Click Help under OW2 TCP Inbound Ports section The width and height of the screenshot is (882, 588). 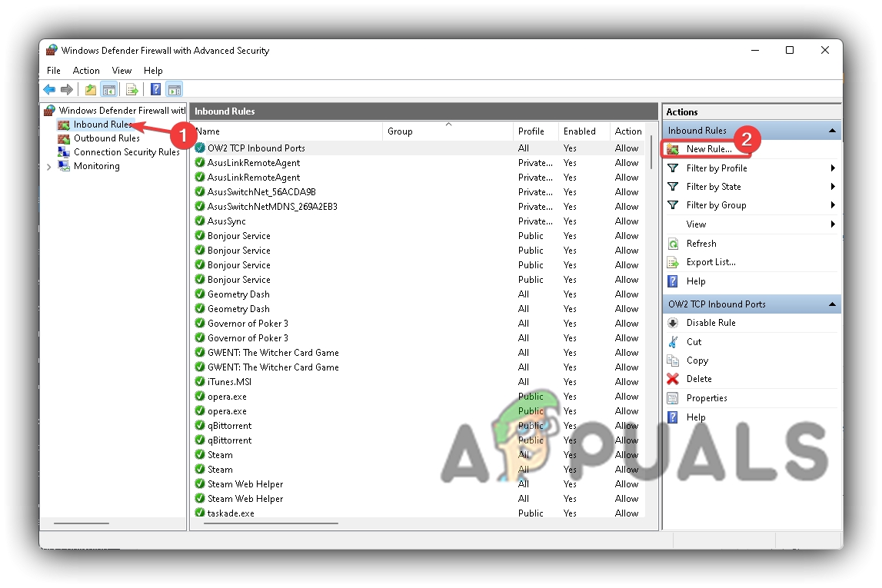[696, 417]
